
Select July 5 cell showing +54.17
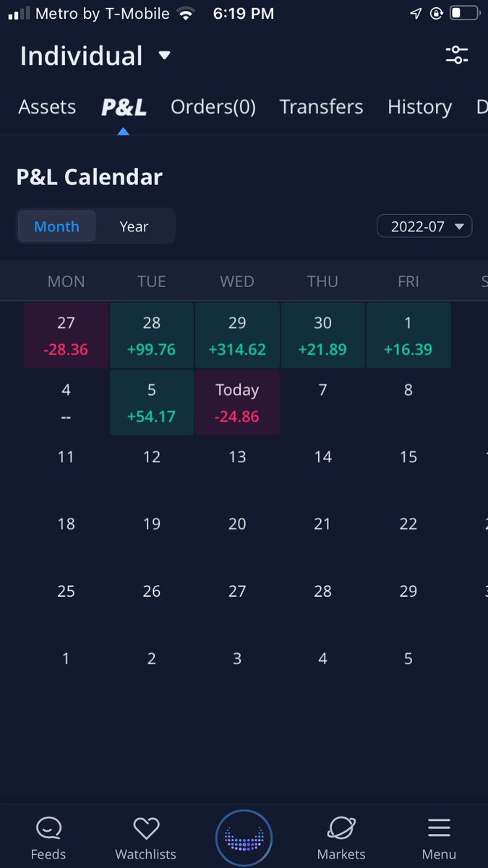152,403
